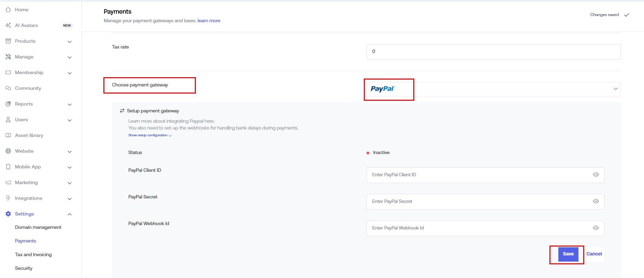Click the Choose payment gateway label
Viewport: 644px width, 278px height.
pos(140,85)
